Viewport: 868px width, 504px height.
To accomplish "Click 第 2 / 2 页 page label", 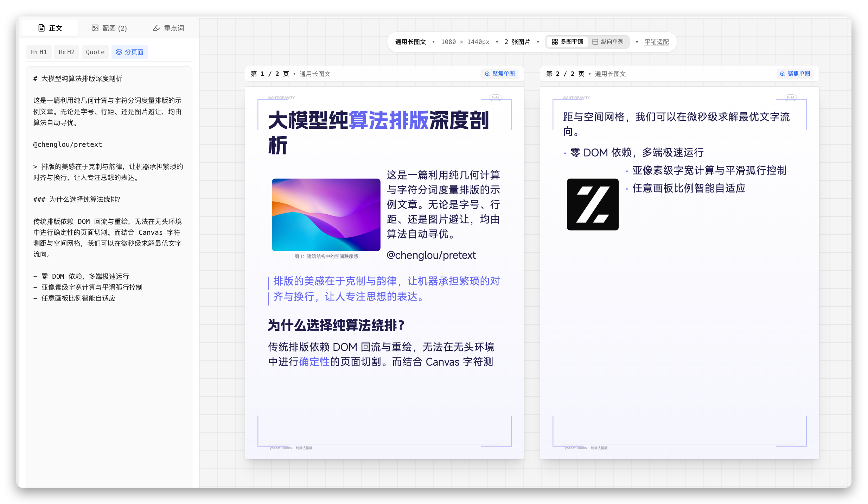I will (x=565, y=74).
